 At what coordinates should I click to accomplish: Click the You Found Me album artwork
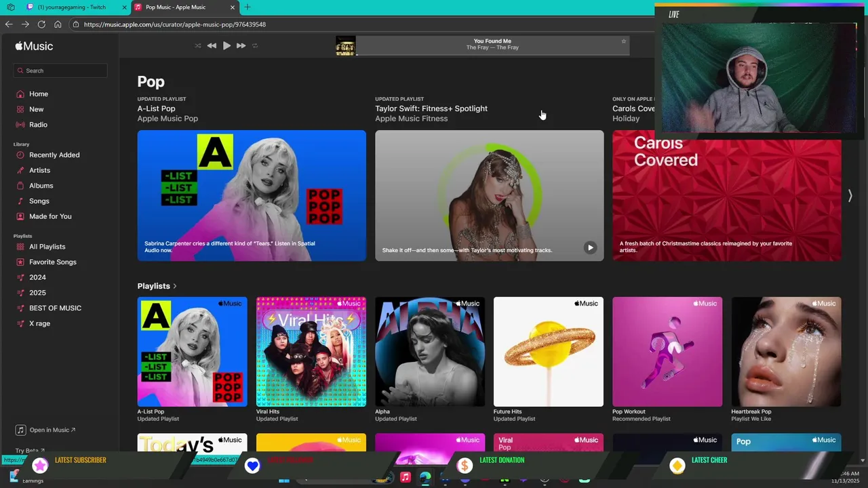[x=345, y=45]
